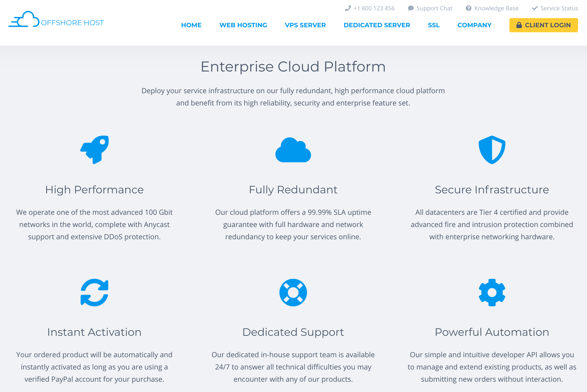Click the 'Tier 4 certified' description text
The width and height of the screenshot is (587, 392).
[492, 225]
